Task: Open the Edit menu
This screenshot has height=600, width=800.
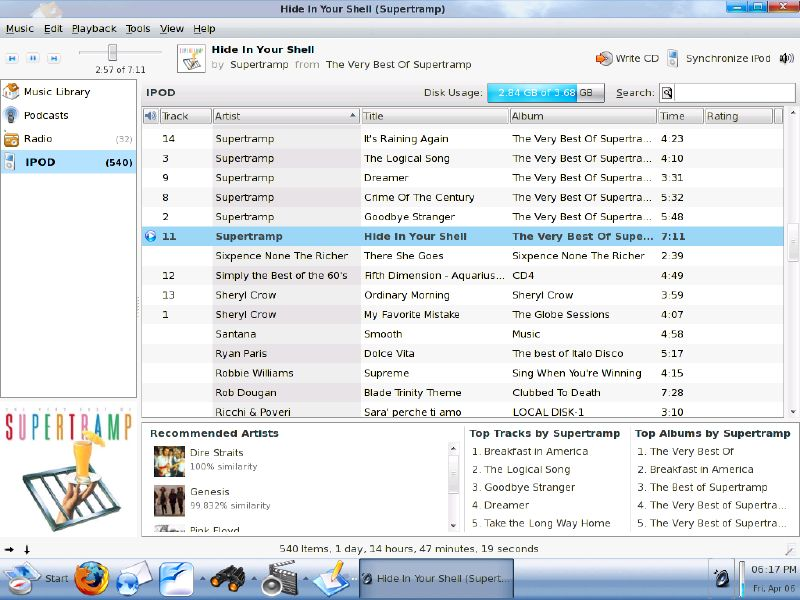Action: click(53, 29)
